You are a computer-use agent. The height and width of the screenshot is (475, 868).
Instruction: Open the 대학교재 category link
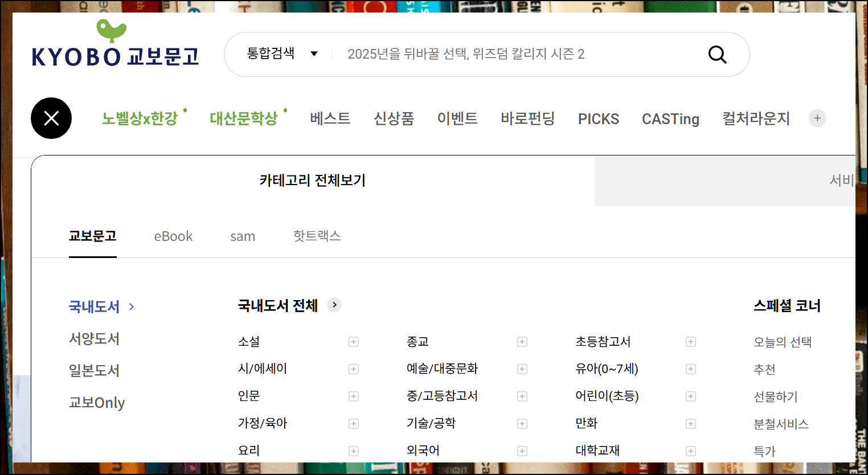point(597,451)
